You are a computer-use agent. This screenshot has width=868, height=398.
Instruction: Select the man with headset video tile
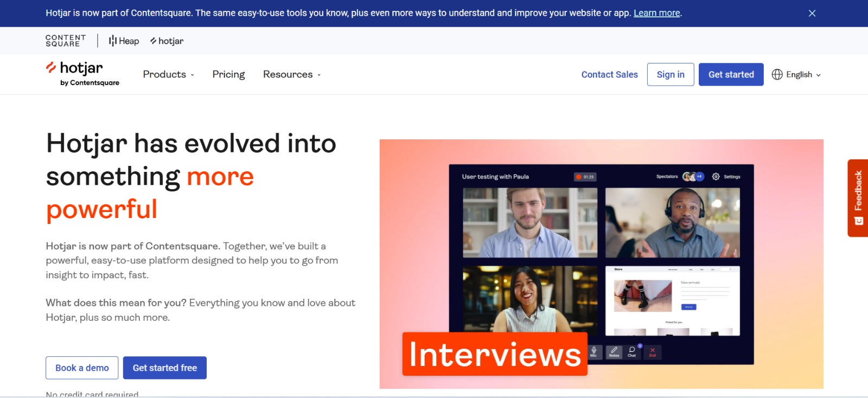[673, 223]
